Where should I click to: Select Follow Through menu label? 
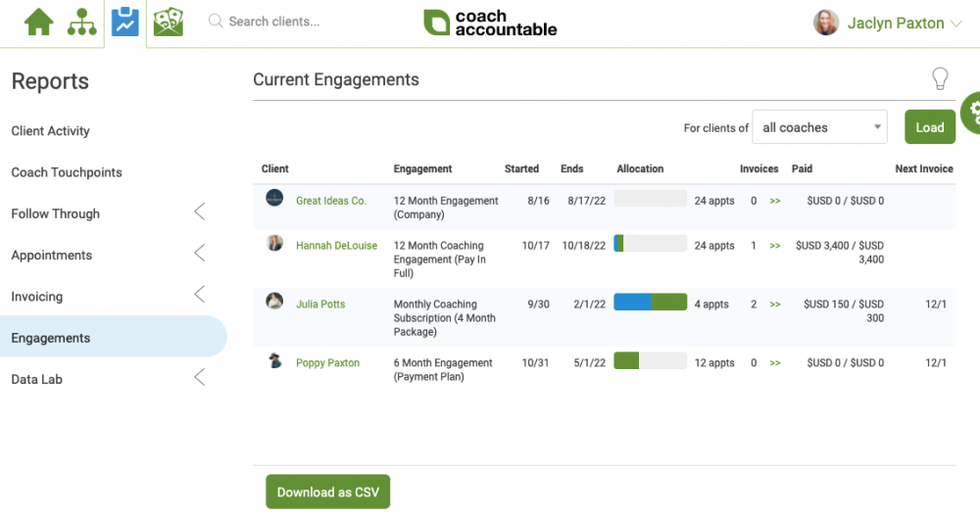pos(56,213)
